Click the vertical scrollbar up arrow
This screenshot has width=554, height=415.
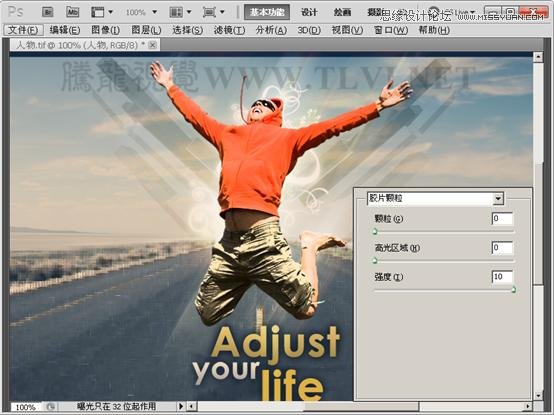[538, 57]
